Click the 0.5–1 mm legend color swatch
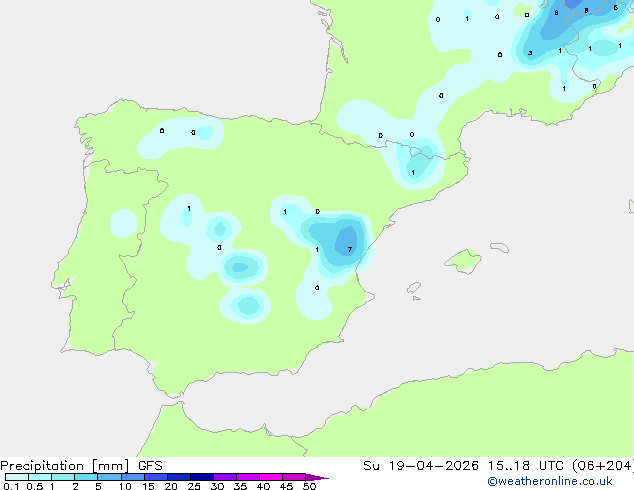Image resolution: width=634 pixels, height=490 pixels. (x=40, y=477)
